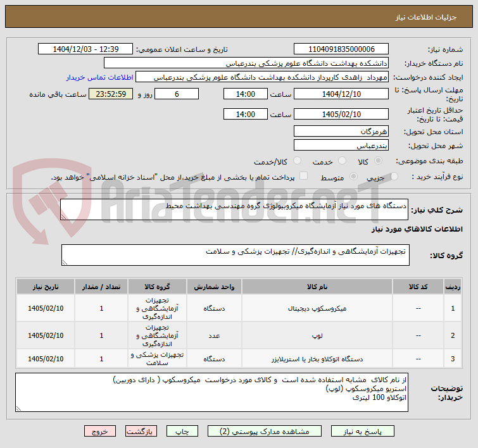Image resolution: width=478 pixels, height=448 pixels.
Task: Click the resize grip of توضیحات خریدار box
Action: (18, 408)
